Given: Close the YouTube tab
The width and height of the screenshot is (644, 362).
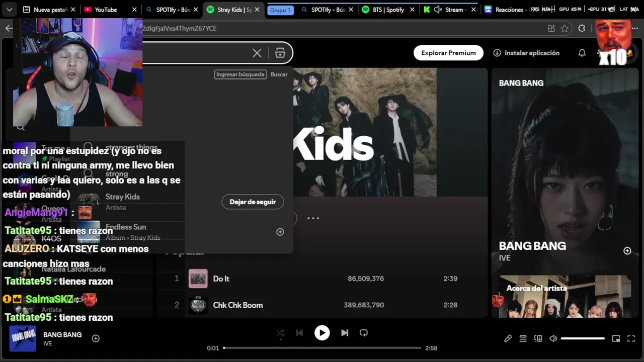Looking at the screenshot, I should [134, 10].
